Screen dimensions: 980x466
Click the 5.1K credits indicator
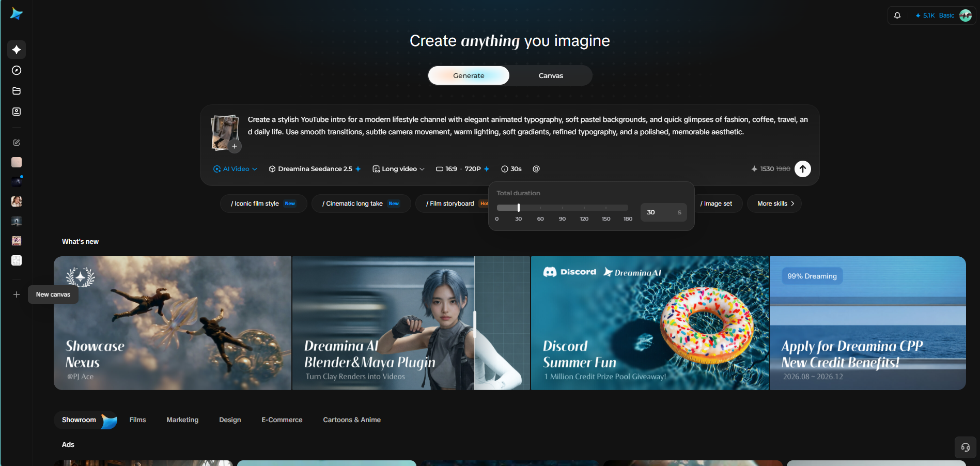coord(925,15)
